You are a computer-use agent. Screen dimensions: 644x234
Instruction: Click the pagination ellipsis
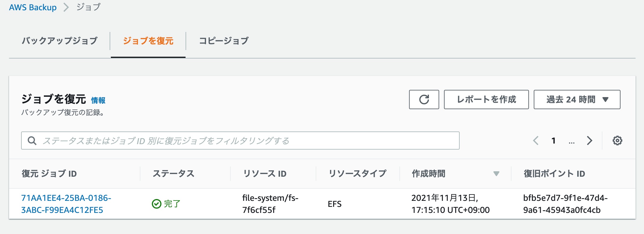[571, 142]
